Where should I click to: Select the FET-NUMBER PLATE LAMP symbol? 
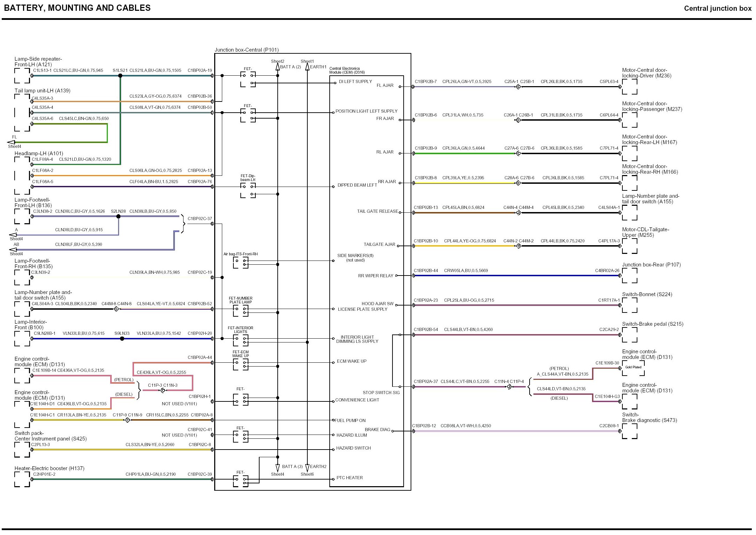click(241, 310)
